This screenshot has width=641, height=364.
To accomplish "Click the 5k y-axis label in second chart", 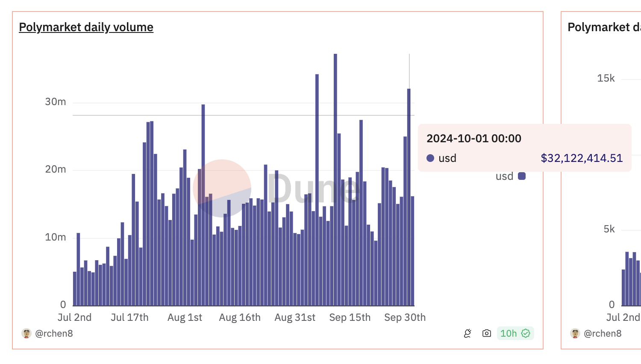I will [609, 229].
